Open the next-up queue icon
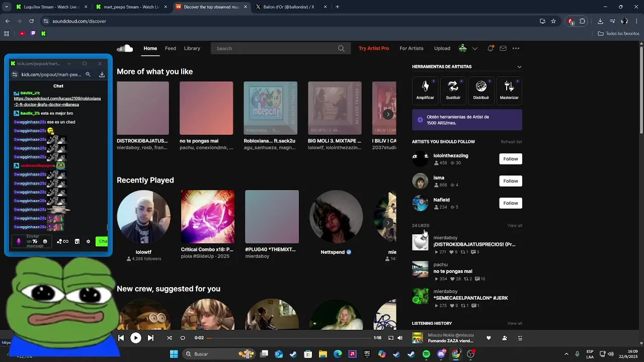The height and width of the screenshot is (362, 644). coord(520,338)
